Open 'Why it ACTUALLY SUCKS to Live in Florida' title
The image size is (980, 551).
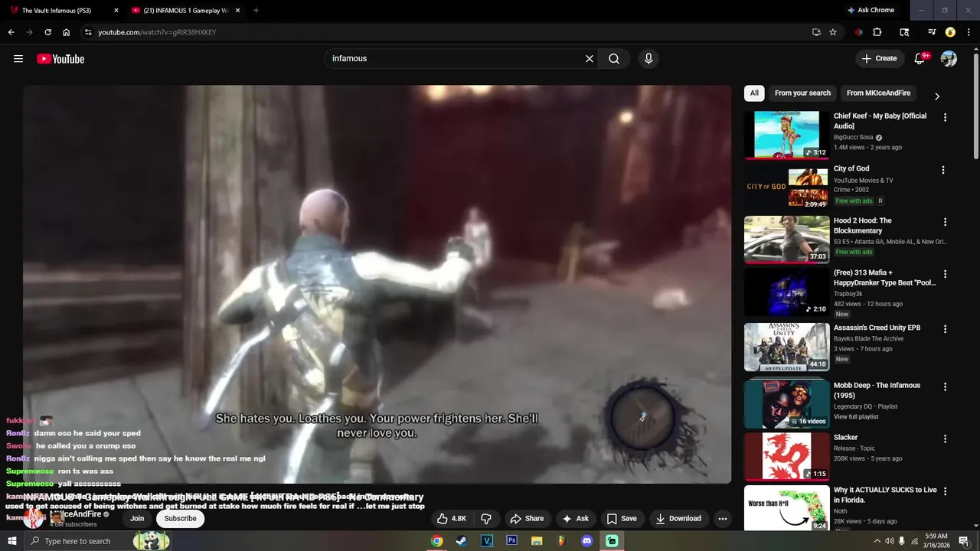pos(885,495)
